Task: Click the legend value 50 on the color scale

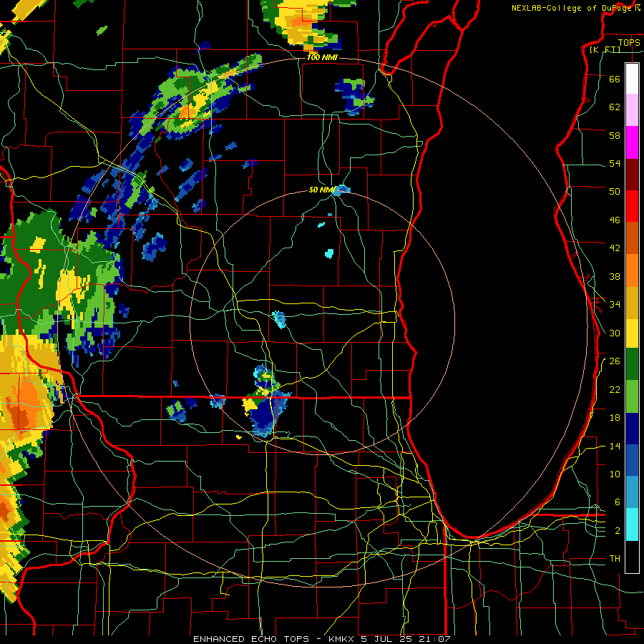Action: point(615,191)
